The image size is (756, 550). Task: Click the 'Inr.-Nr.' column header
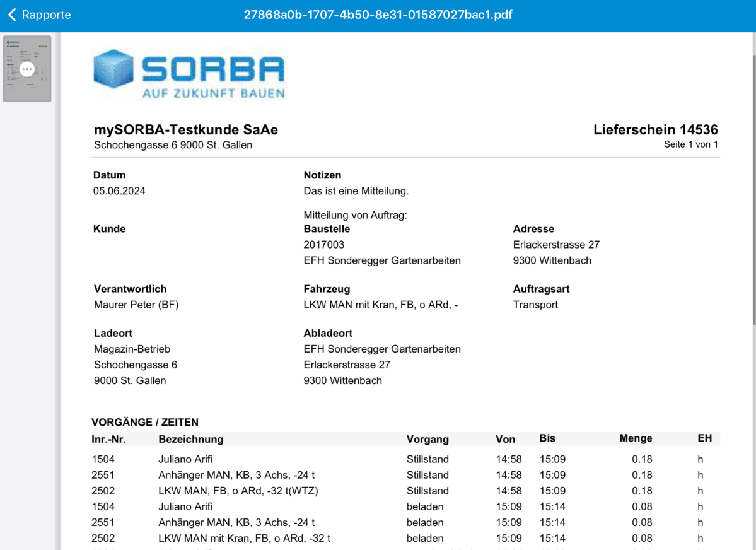[108, 439]
